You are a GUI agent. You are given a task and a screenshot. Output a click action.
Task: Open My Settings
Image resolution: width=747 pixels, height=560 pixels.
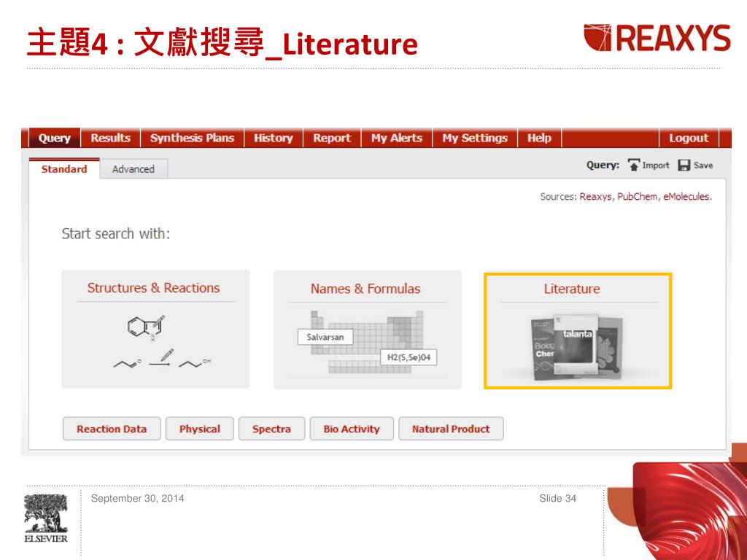[475, 138]
